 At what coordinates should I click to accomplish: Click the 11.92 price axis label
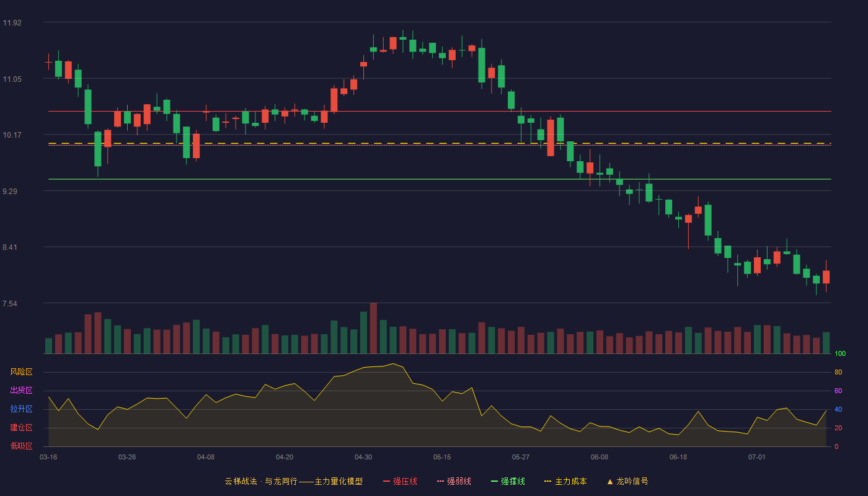(12, 23)
